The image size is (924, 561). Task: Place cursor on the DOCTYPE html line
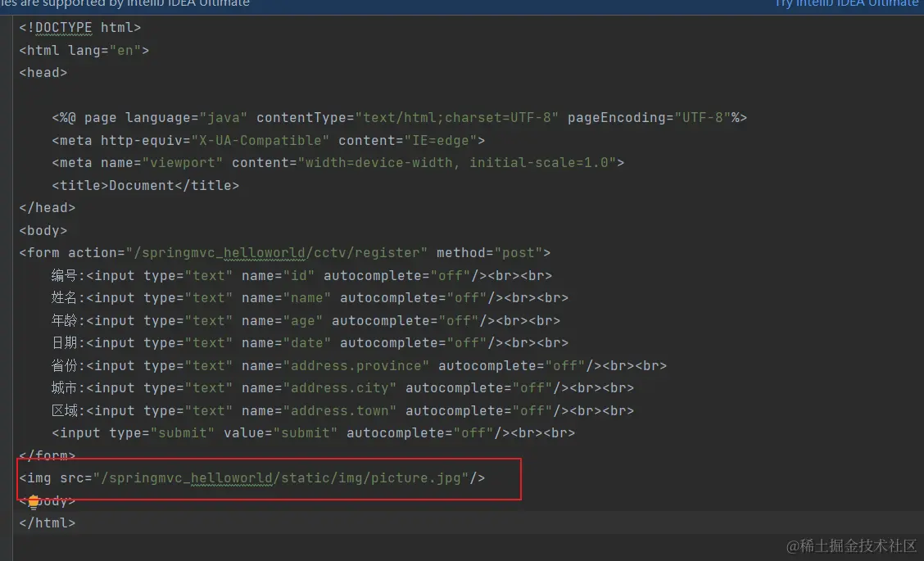click(x=80, y=28)
